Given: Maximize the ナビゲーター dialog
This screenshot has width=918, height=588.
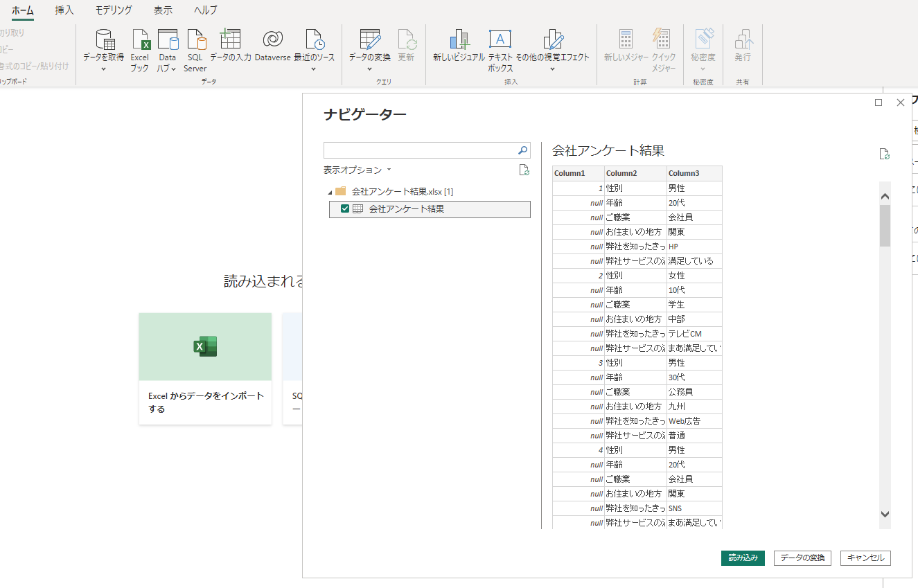Looking at the screenshot, I should point(879,103).
